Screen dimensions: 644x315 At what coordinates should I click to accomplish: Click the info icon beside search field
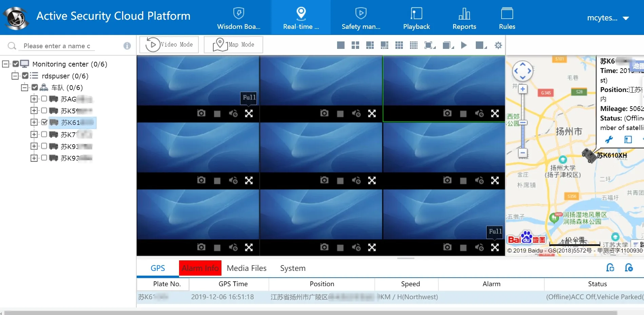pyautogui.click(x=127, y=46)
